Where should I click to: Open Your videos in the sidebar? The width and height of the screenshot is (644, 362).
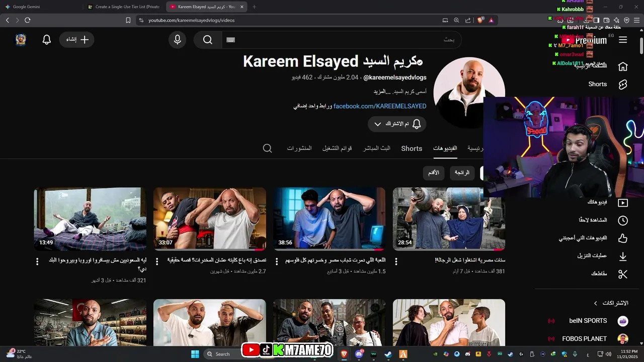[608, 202]
